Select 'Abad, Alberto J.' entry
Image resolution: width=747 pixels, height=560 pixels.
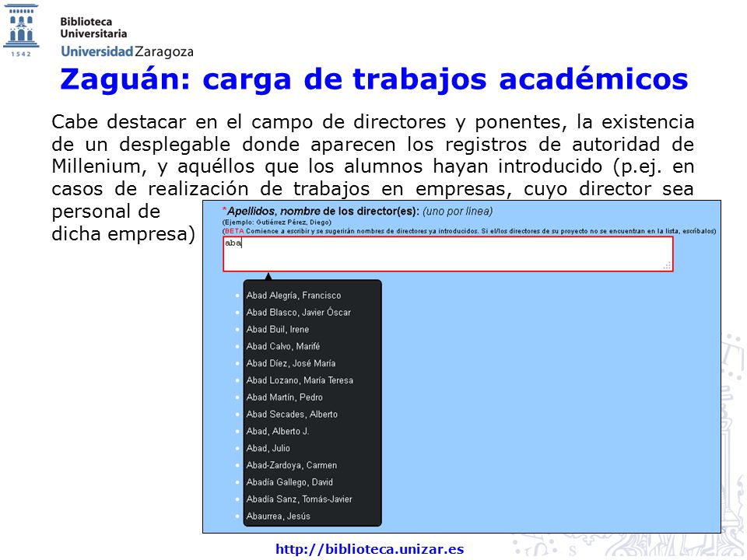point(278,432)
